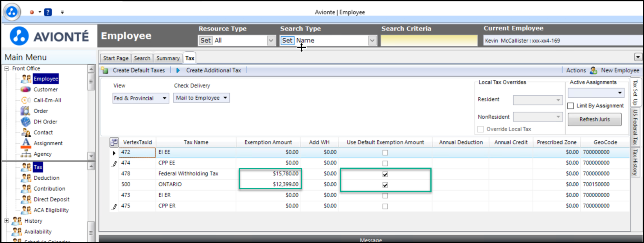Open the Tax History side tab
This screenshot has height=243, width=644.
click(x=635, y=162)
